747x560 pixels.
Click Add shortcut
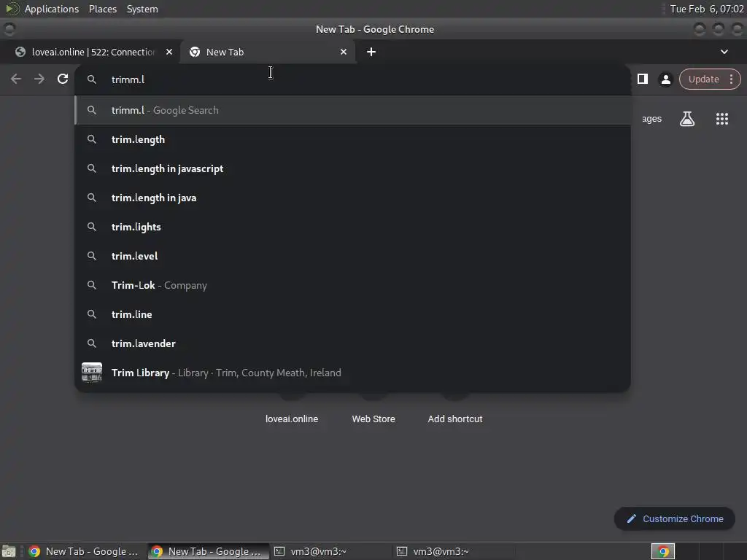[x=455, y=419]
